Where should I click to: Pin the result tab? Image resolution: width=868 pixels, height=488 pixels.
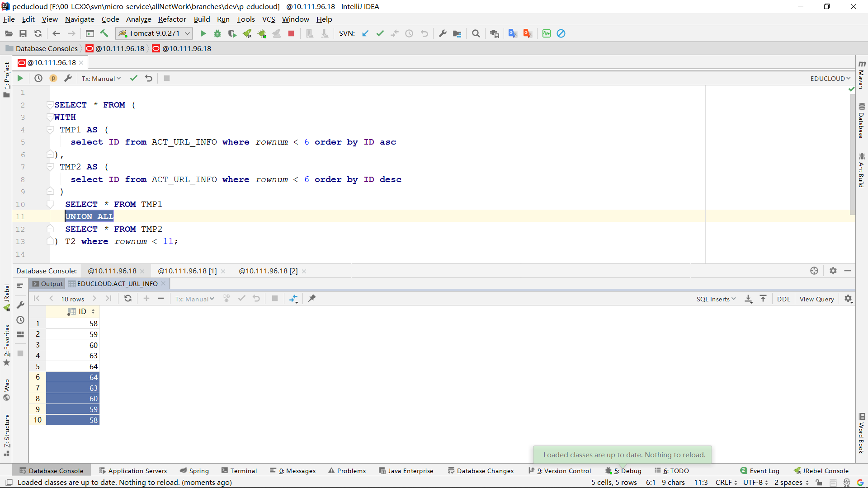click(x=312, y=298)
